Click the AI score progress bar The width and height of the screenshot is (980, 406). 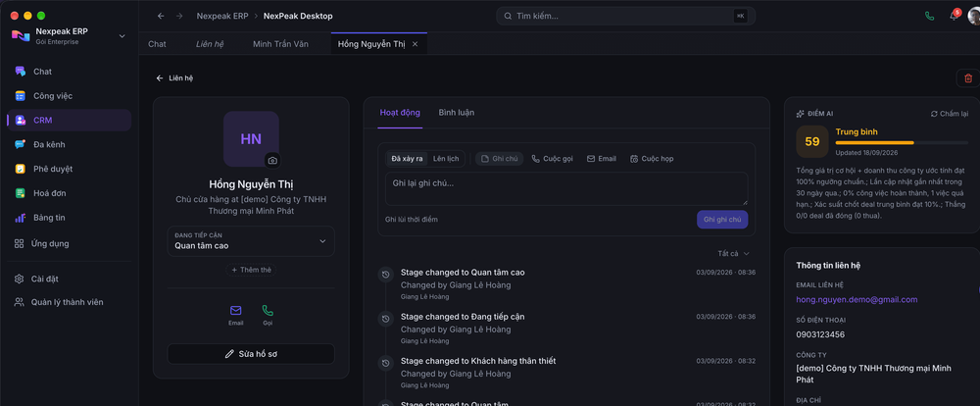(902, 142)
